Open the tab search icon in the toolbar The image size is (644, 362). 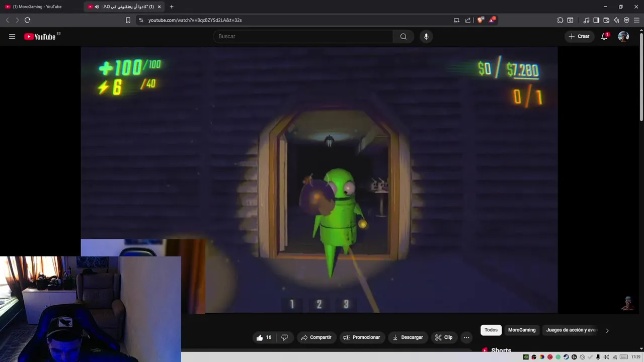pyautogui.click(x=570, y=20)
